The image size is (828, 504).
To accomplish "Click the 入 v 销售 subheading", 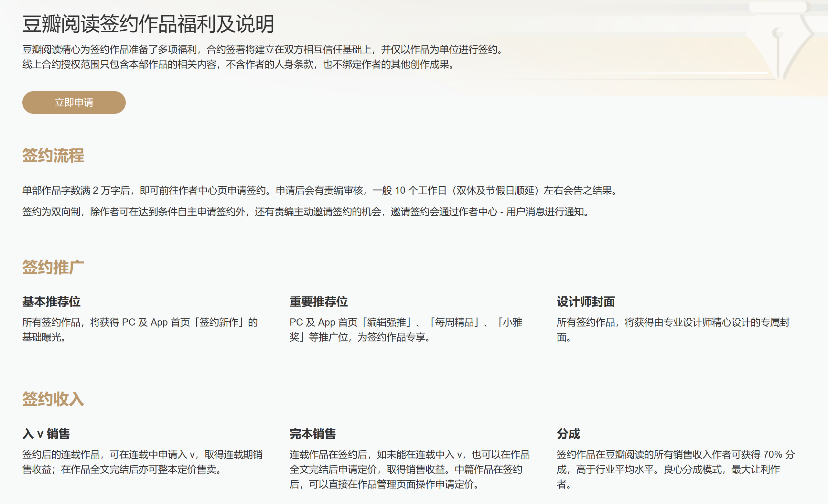I will [46, 434].
